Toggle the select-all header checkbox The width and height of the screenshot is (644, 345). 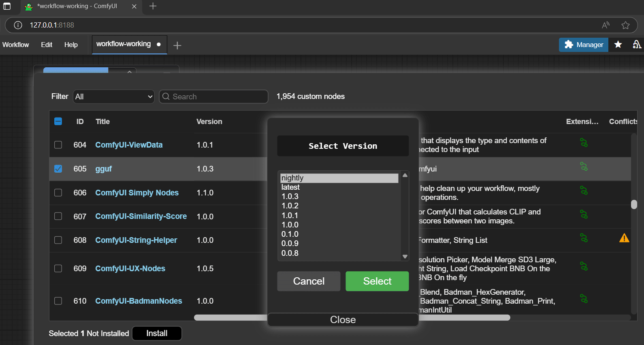pos(58,121)
